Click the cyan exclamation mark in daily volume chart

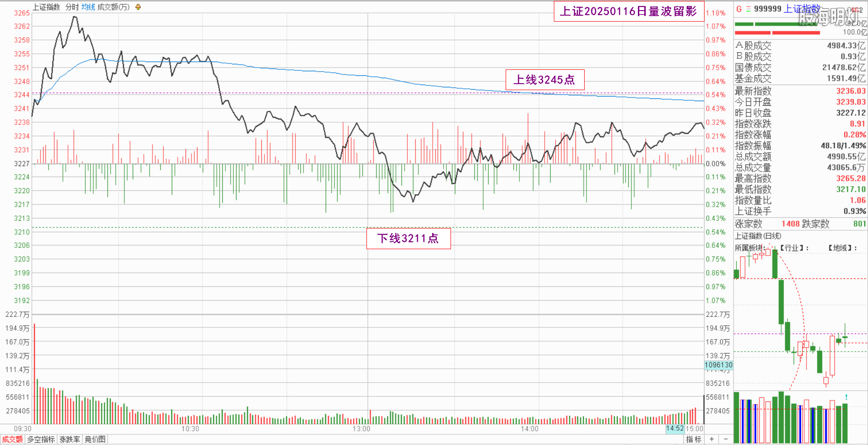[846, 397]
